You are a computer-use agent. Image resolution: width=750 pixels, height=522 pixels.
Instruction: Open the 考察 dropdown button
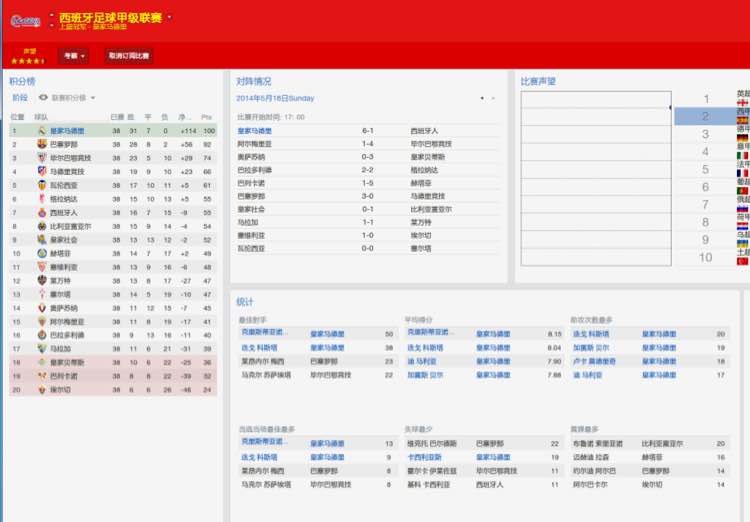[74, 56]
